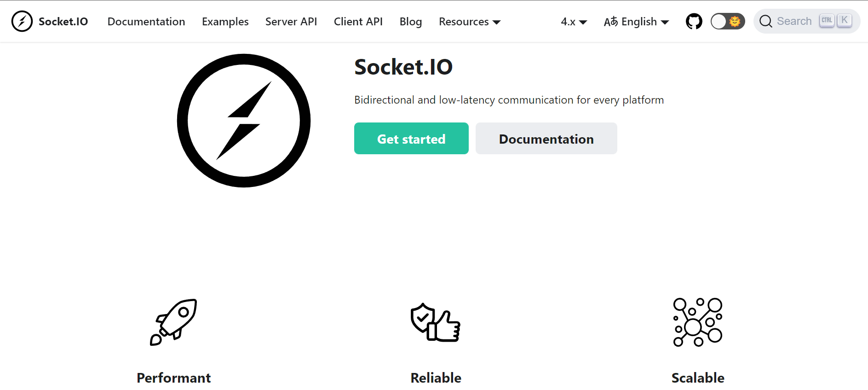The width and height of the screenshot is (868, 390).
Task: Click the gray Documentation button
Action: 546,138
